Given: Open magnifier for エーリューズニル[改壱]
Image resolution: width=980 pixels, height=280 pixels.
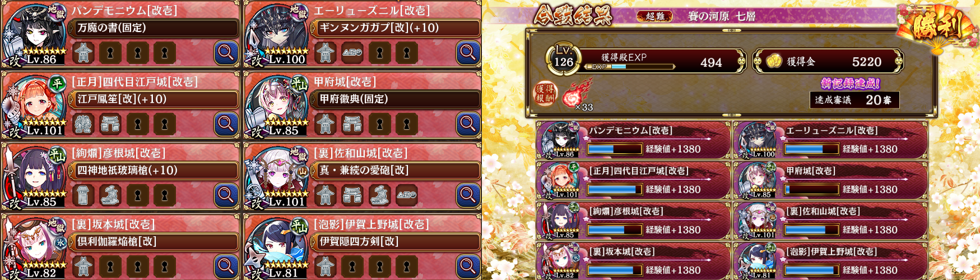Looking at the screenshot, I should coord(468,53).
